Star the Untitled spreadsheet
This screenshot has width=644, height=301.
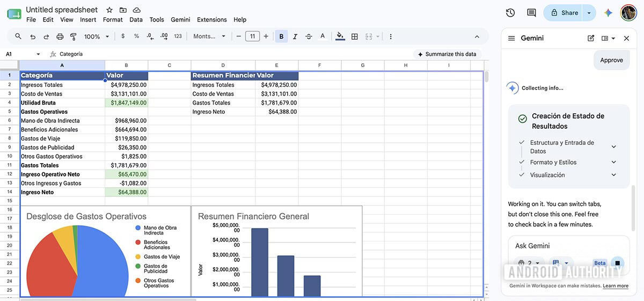pyautogui.click(x=109, y=10)
